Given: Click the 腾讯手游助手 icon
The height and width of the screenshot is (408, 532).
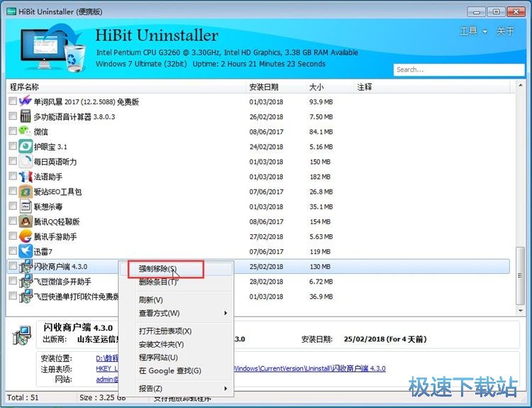Looking at the screenshot, I should point(26,236).
